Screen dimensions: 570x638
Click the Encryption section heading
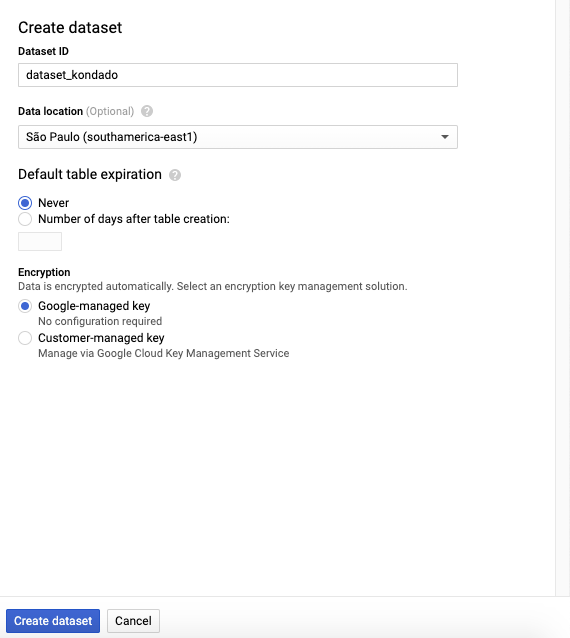click(44, 272)
